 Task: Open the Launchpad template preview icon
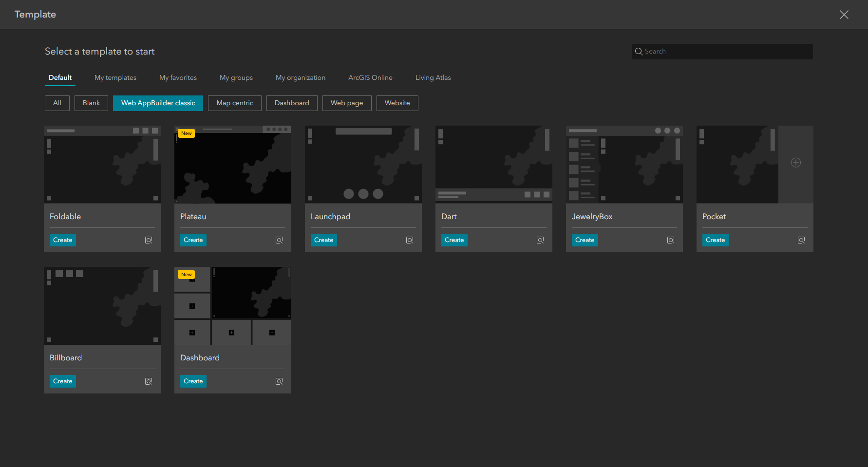(410, 240)
